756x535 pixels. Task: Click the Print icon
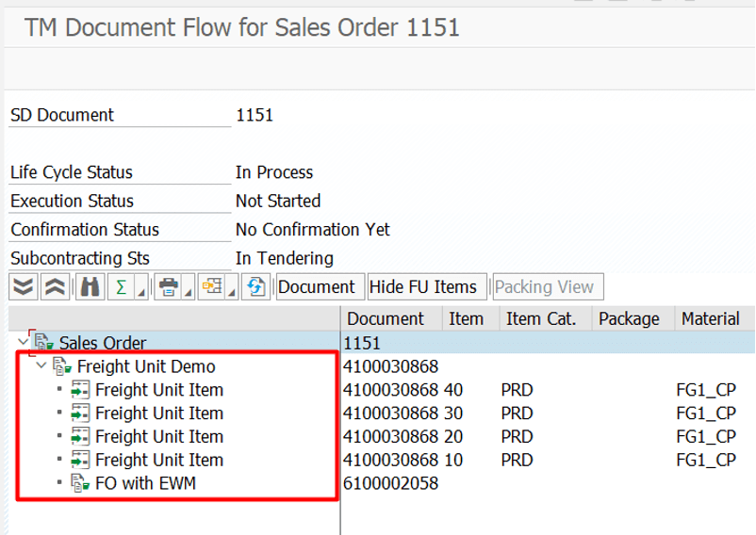169,287
